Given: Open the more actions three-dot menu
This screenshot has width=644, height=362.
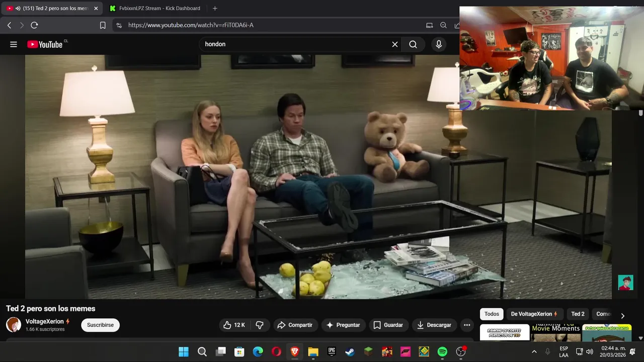Looking at the screenshot, I should 467,325.
